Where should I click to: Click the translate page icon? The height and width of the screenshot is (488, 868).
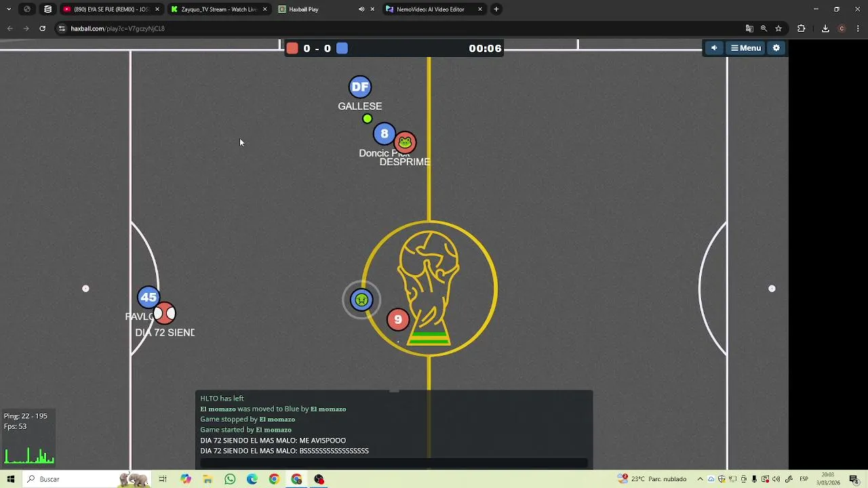tap(749, 28)
